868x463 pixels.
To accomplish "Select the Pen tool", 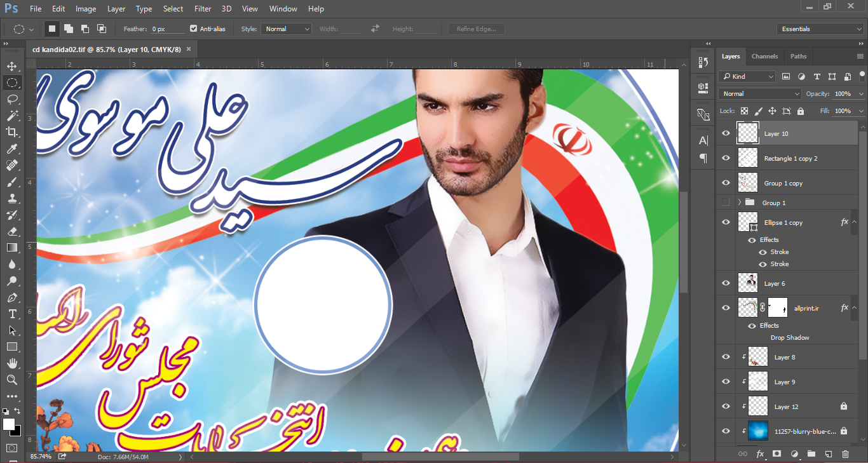I will coord(12,297).
